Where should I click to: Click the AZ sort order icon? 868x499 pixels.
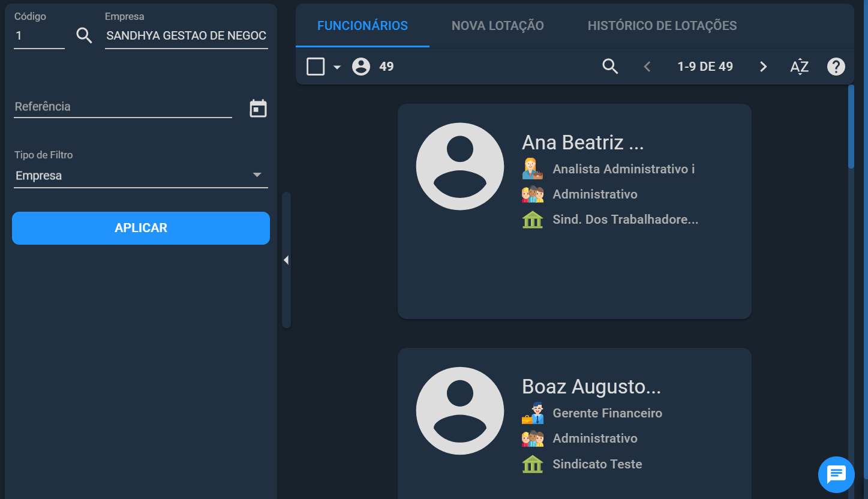tap(800, 67)
